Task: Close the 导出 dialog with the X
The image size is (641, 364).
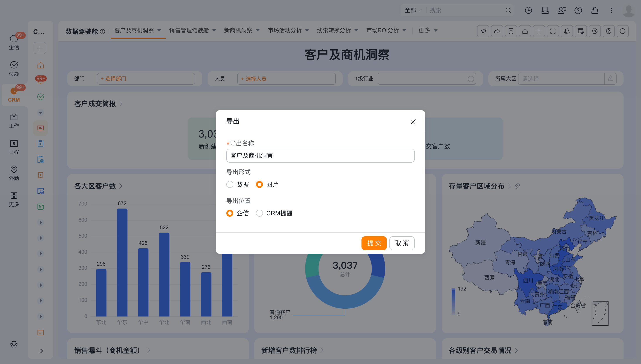Action: pyautogui.click(x=413, y=122)
